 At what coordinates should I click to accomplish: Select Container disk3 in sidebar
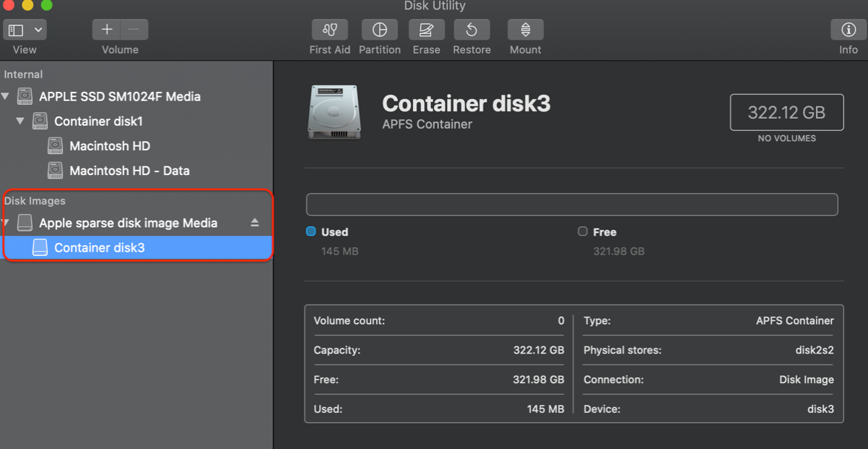pos(99,247)
